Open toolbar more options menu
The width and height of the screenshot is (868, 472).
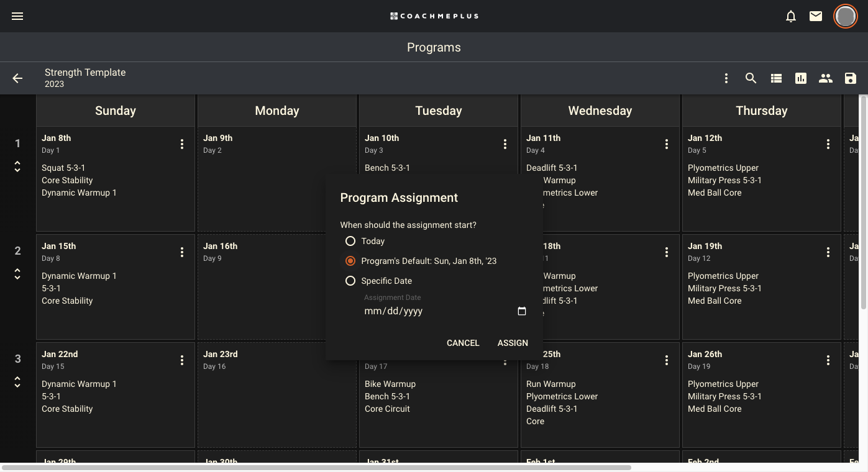click(x=726, y=78)
